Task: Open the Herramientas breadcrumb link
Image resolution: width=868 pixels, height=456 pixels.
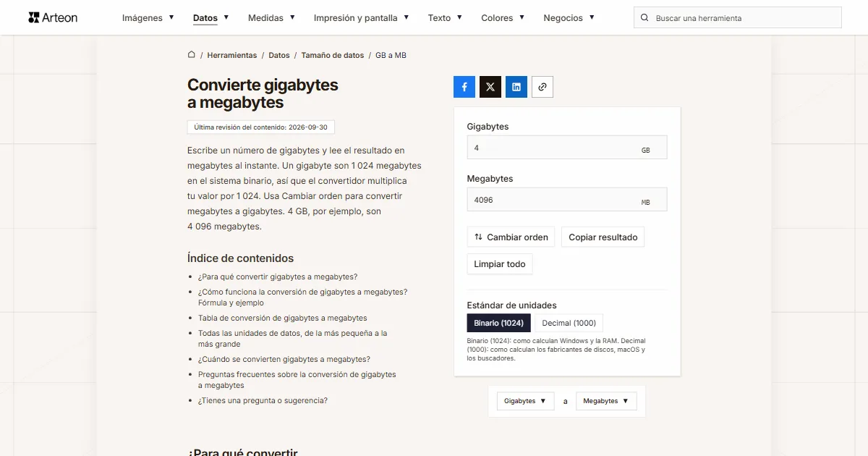Action: (232, 55)
